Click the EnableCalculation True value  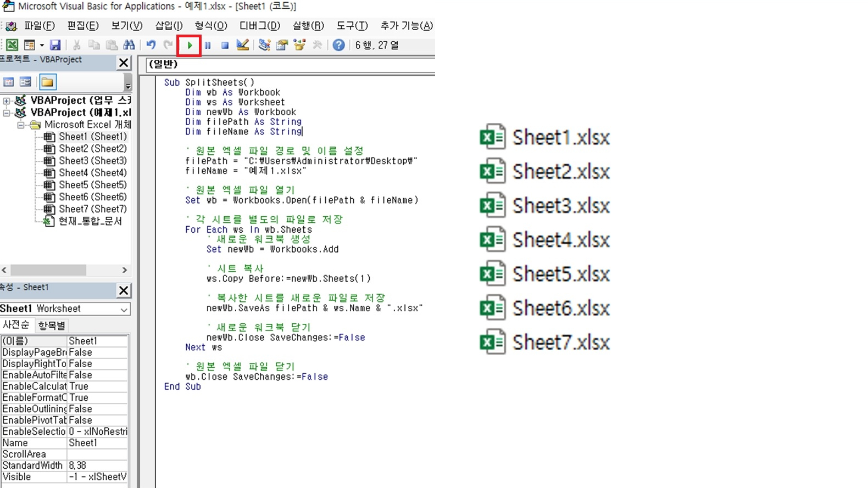(x=98, y=386)
